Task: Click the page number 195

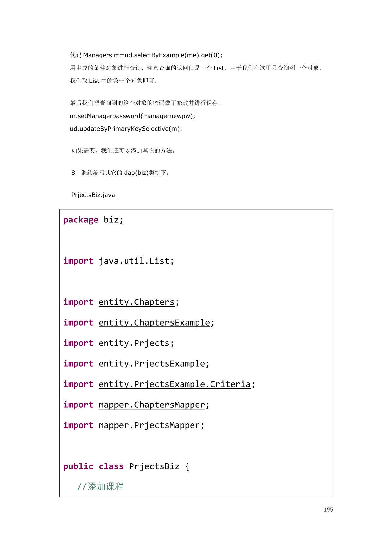Action: pos(328,509)
